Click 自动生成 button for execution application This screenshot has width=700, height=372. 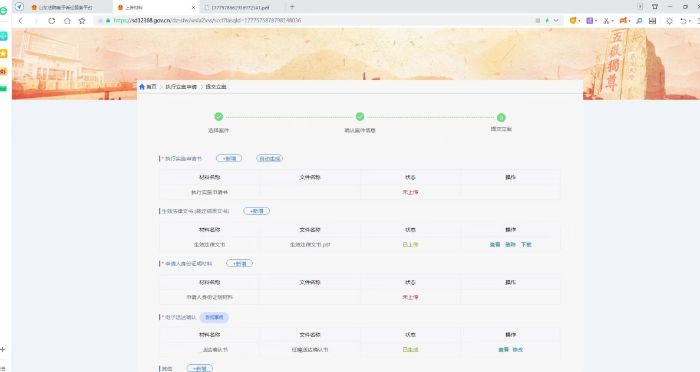tap(270, 159)
